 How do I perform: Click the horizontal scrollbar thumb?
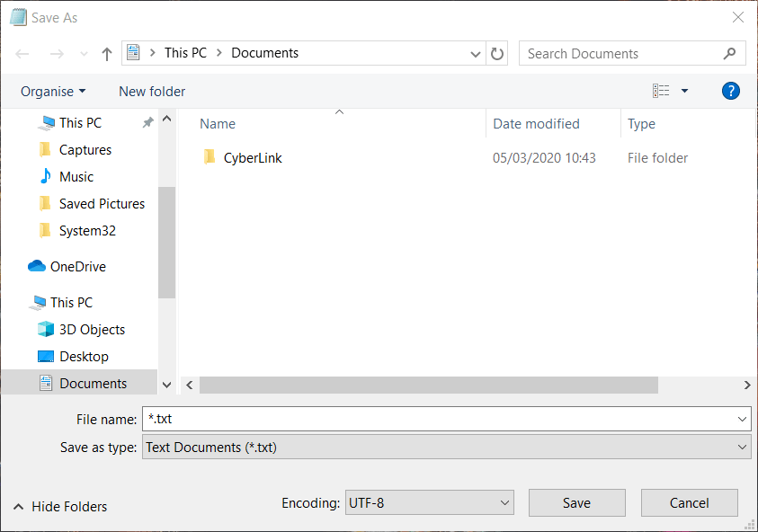point(428,386)
